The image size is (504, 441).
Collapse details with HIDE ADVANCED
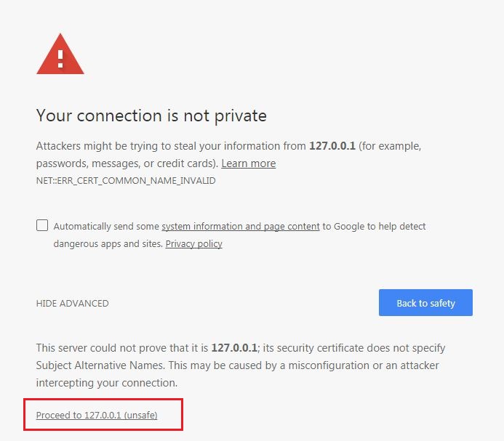tap(72, 303)
